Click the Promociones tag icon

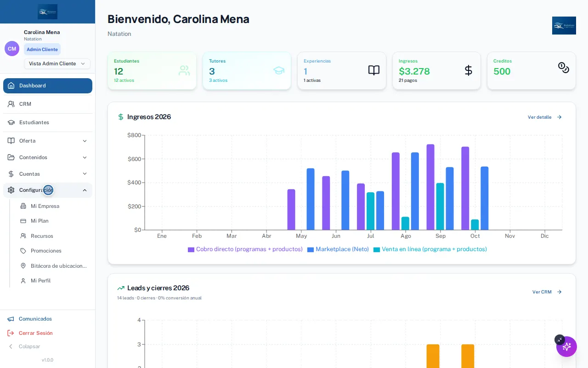tap(23, 251)
